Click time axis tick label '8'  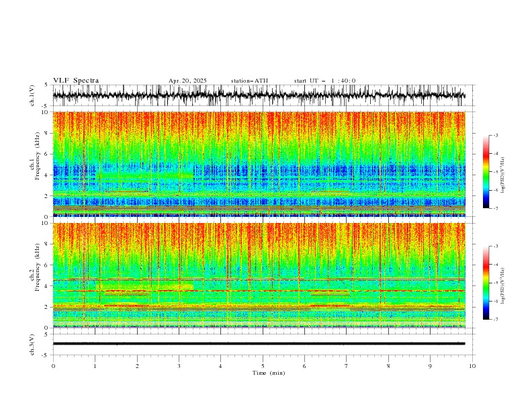pos(388,366)
